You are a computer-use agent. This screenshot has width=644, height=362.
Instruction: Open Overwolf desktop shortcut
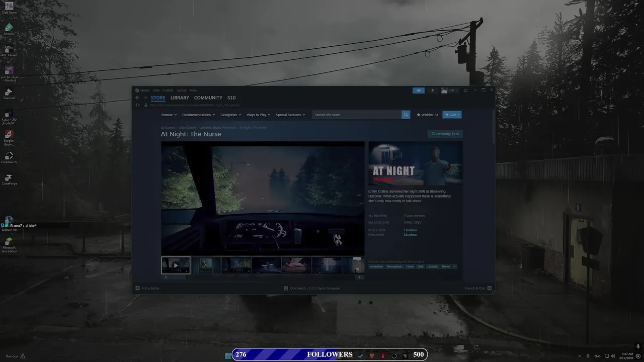(9, 94)
